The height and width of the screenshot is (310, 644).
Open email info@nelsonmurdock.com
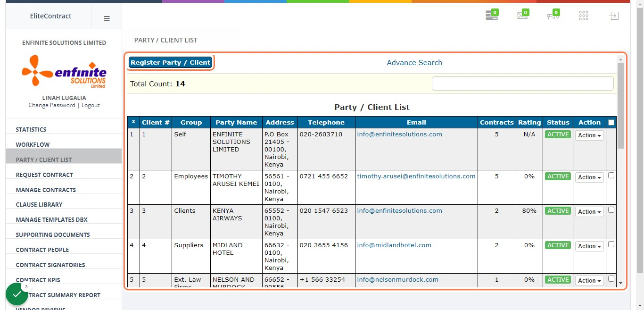click(397, 279)
